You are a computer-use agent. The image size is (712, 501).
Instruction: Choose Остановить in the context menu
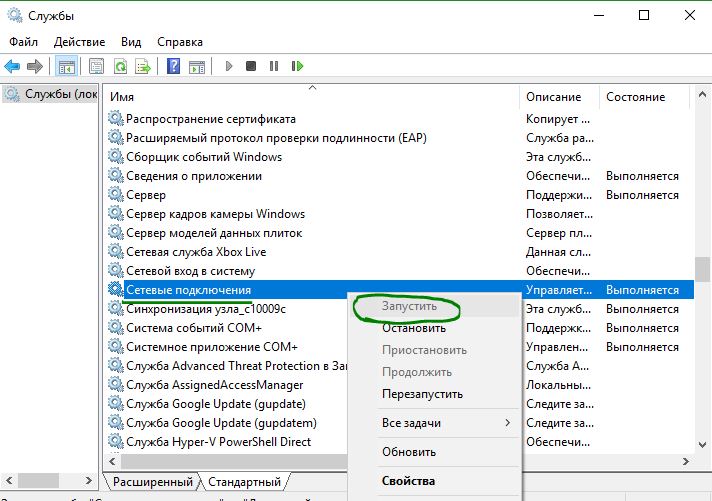[434, 328]
